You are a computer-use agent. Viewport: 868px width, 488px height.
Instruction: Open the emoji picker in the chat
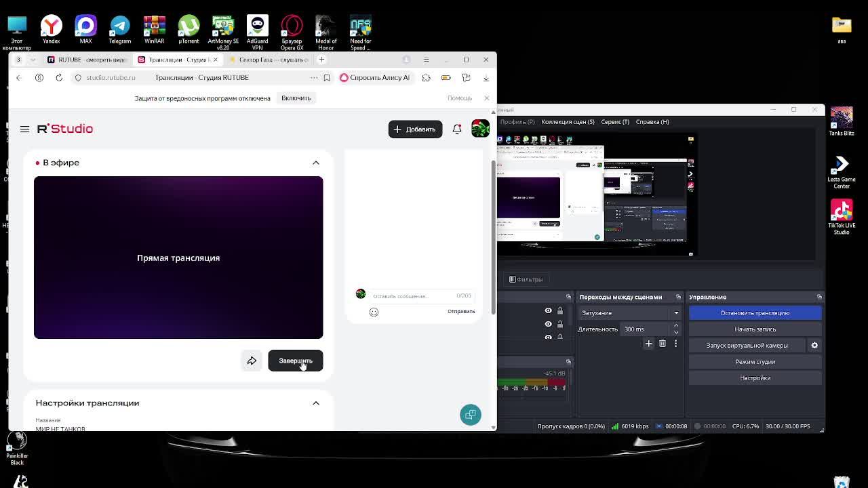click(374, 312)
